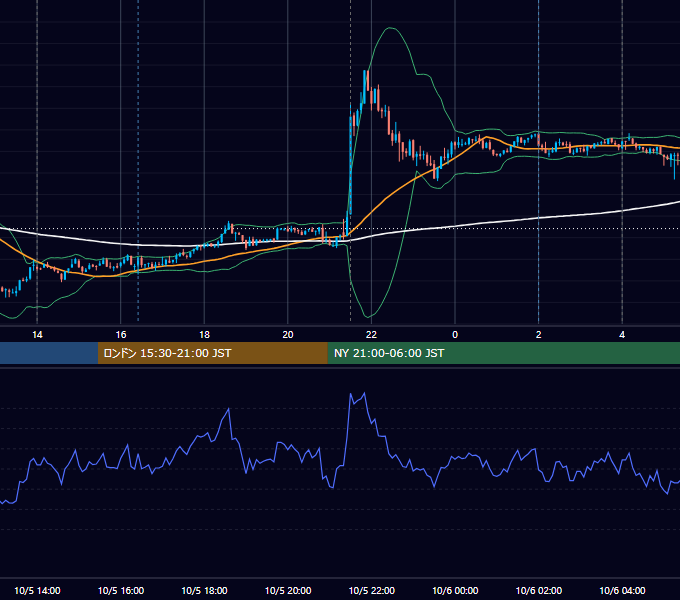Click the 22 hour label on the chart axis
The image size is (680, 600).
[371, 335]
